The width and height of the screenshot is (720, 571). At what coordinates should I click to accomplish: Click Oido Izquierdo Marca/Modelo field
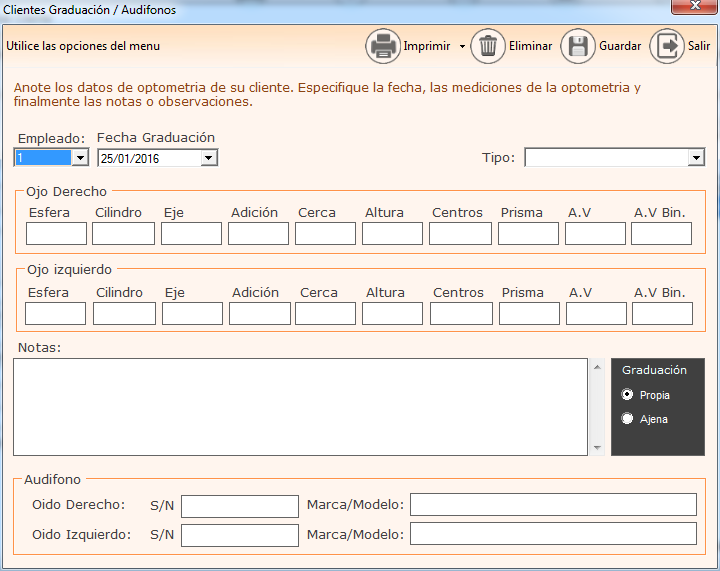point(553,534)
